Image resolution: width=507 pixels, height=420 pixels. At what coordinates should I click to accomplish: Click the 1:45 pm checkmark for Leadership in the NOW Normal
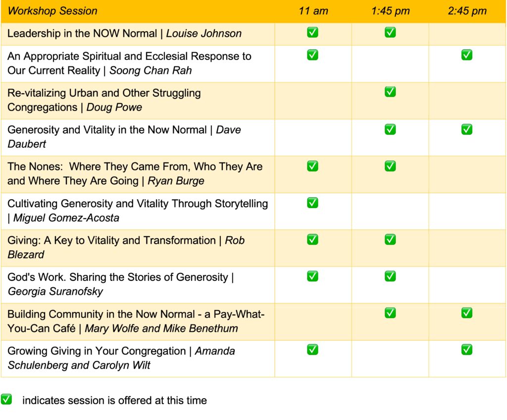tap(390, 32)
